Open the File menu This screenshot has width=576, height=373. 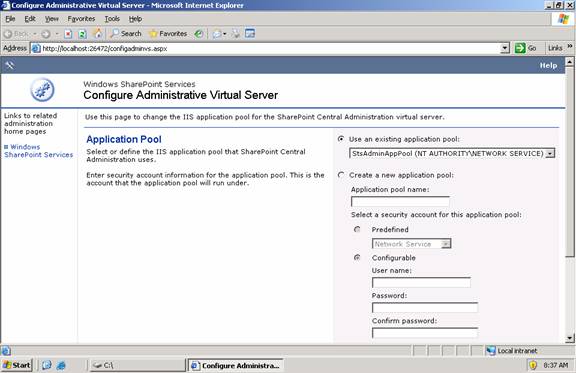point(10,19)
